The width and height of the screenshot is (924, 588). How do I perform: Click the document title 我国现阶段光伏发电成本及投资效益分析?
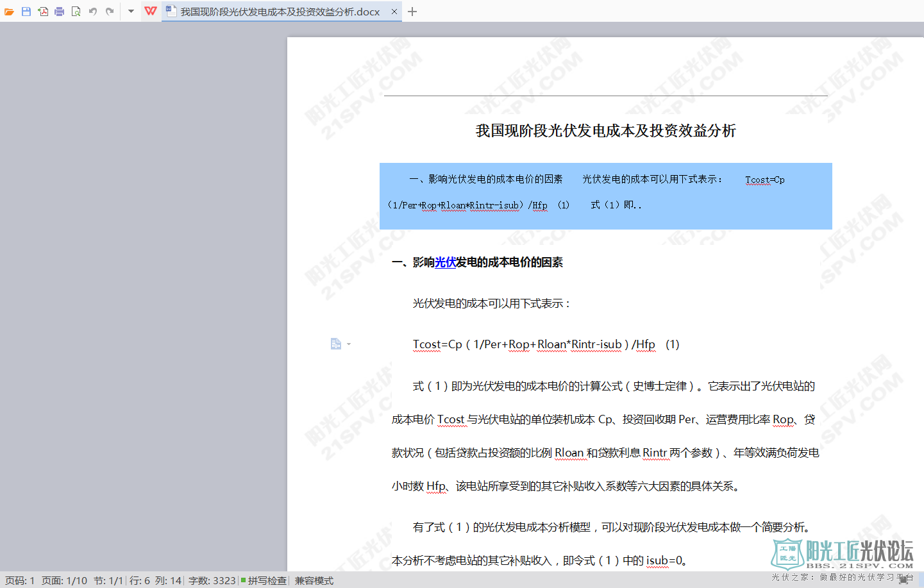(605, 131)
